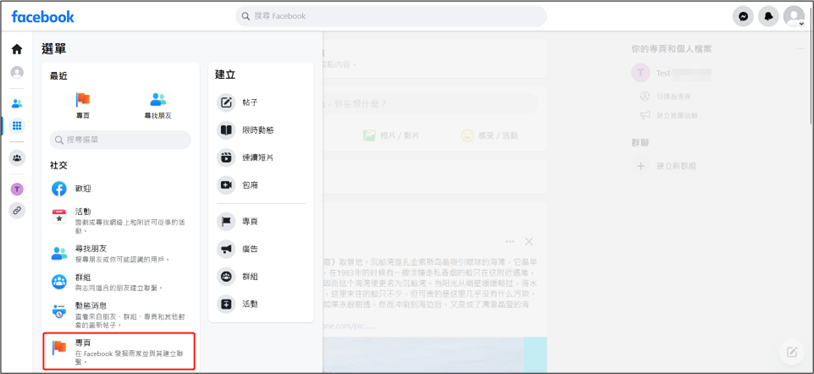Image resolution: width=814 pixels, height=374 pixels.
Task: Click 建立推廣活動 link
Action: (669, 115)
